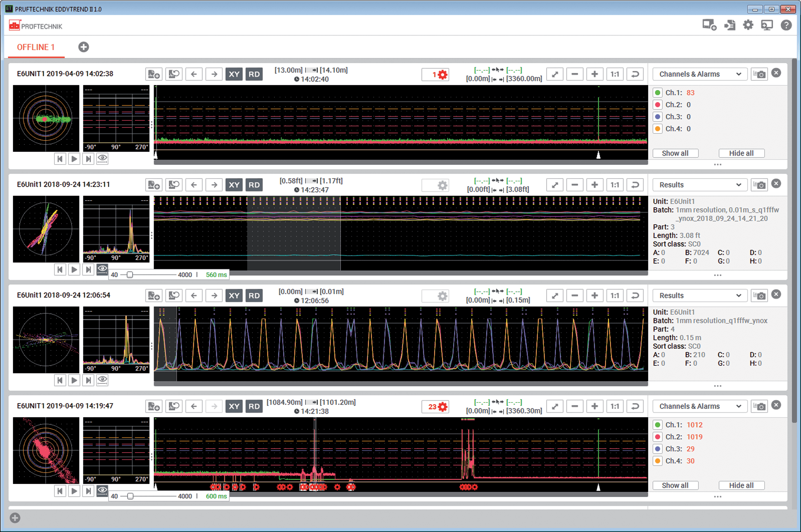The width and height of the screenshot is (801, 532).
Task: Add dataset icon in 14:02:38 row
Action: pyautogui.click(x=154, y=74)
